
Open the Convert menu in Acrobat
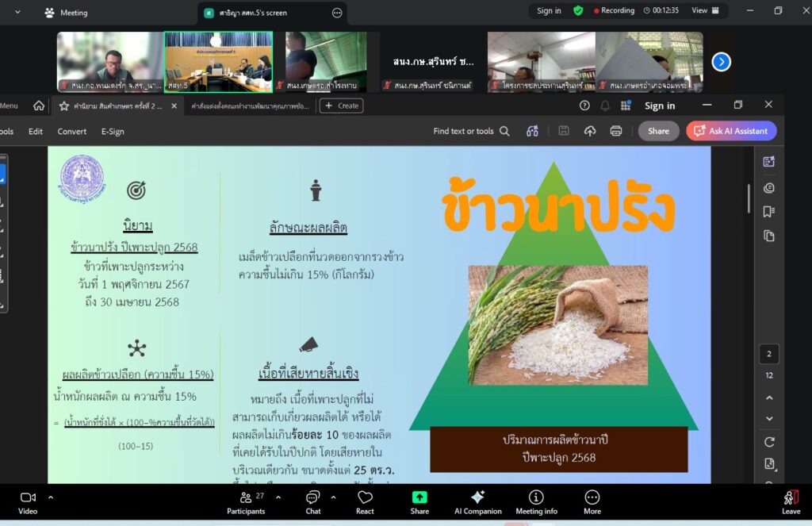[71, 132]
